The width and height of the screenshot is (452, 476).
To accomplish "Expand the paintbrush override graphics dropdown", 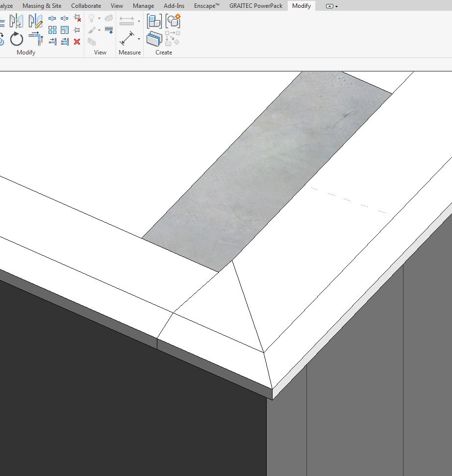I will pyautogui.click(x=99, y=30).
